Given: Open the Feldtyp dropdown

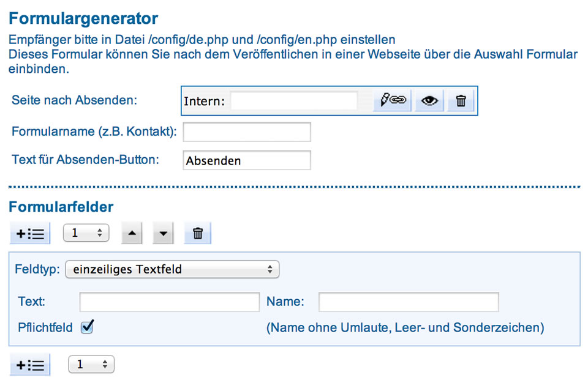Looking at the screenshot, I should click(172, 269).
